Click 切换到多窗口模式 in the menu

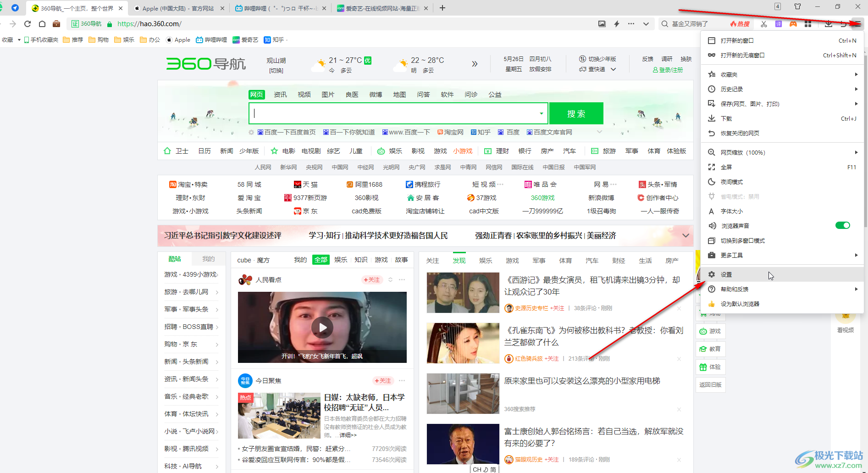pyautogui.click(x=782, y=240)
